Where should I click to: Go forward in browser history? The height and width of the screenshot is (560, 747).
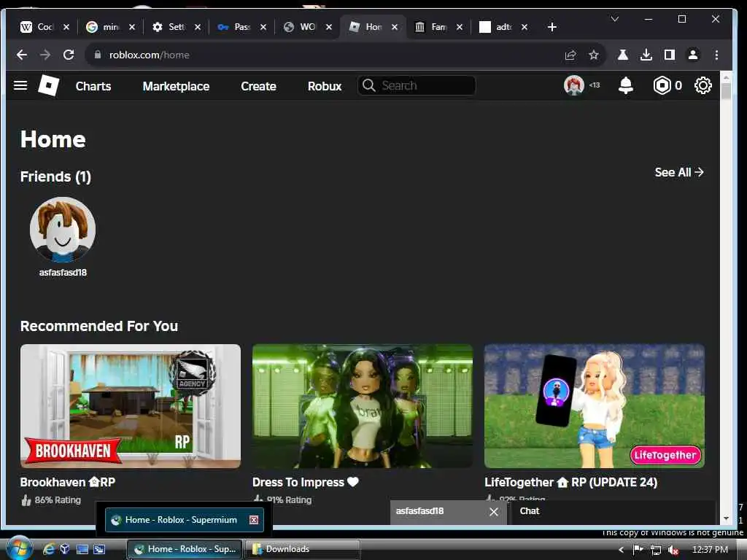click(x=45, y=55)
